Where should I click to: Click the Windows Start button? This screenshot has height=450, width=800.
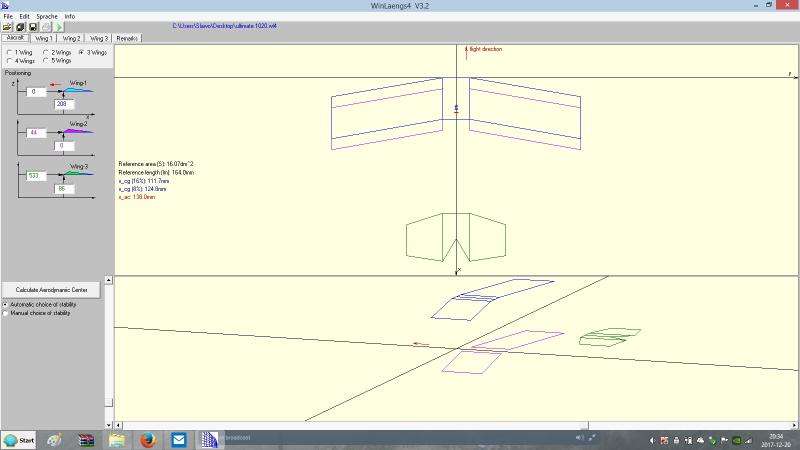point(19,439)
